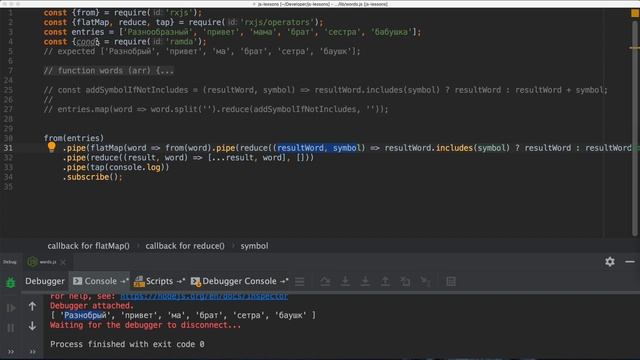Switch to the Debugger tab
Screen dimensions: 640x360
click(x=44, y=281)
